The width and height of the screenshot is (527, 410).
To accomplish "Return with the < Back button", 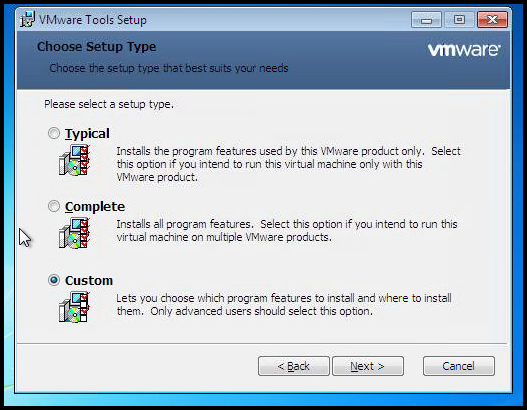I will [x=294, y=366].
